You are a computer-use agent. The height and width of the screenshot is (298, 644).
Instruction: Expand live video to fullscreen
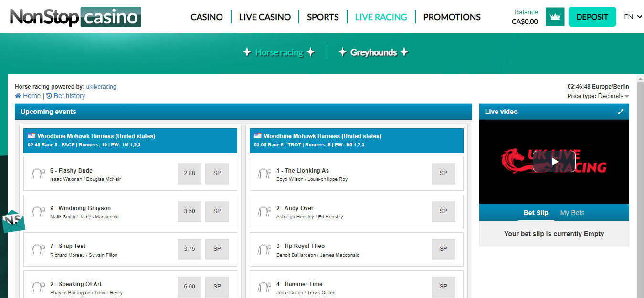[621, 112]
